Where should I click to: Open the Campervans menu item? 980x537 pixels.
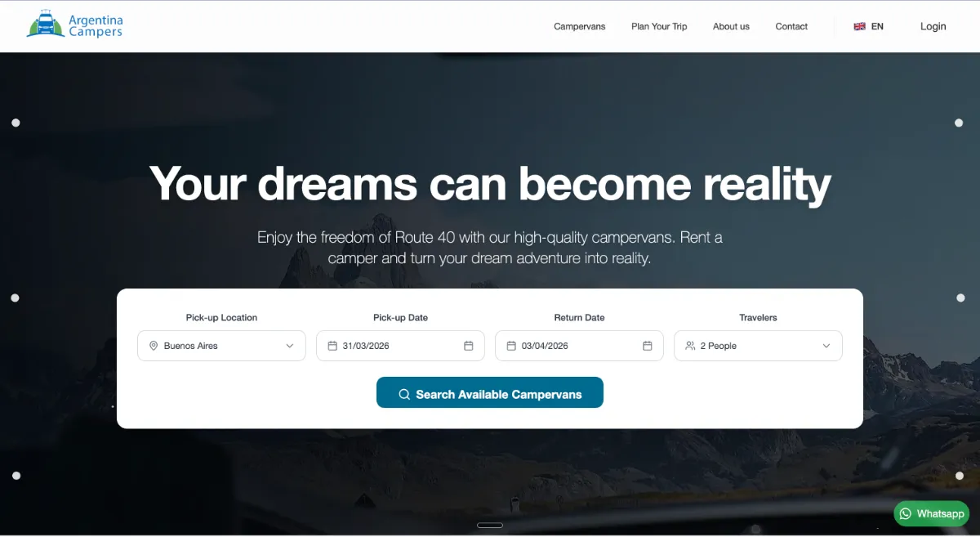580,26
